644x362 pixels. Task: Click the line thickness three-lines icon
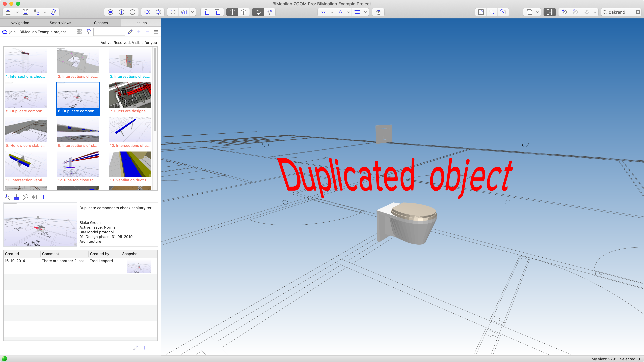click(x=357, y=12)
